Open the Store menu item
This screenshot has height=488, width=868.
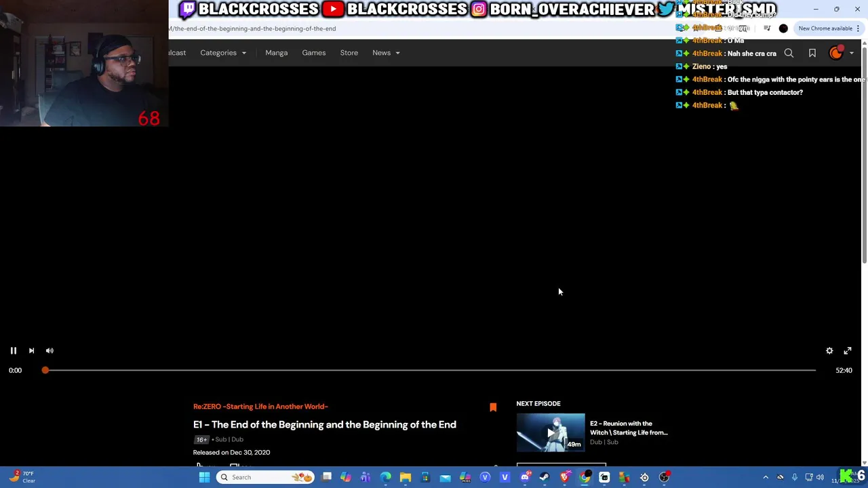click(x=349, y=52)
